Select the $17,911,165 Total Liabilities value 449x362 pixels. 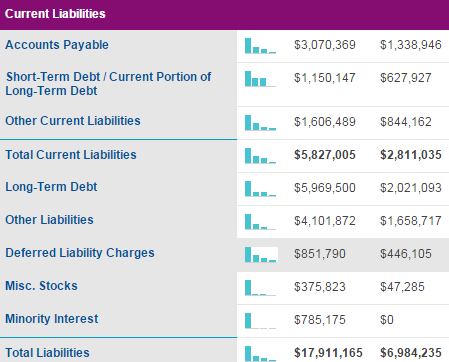pyautogui.click(x=328, y=353)
